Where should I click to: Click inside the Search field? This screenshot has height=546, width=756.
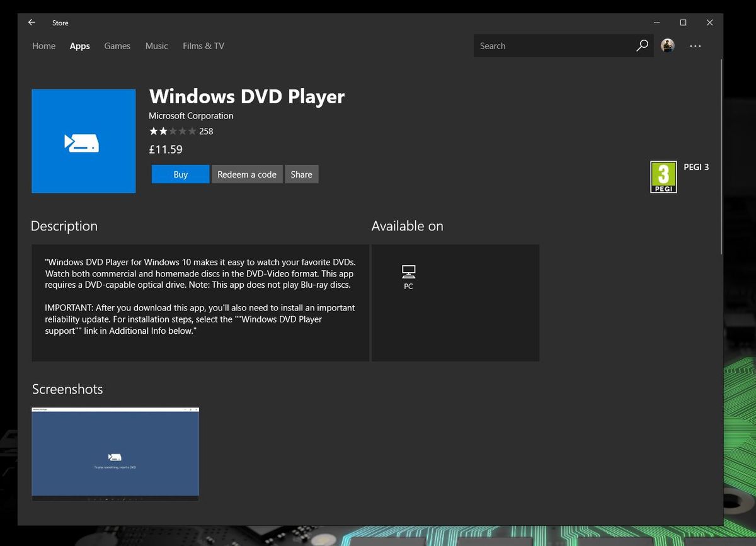tap(548, 45)
